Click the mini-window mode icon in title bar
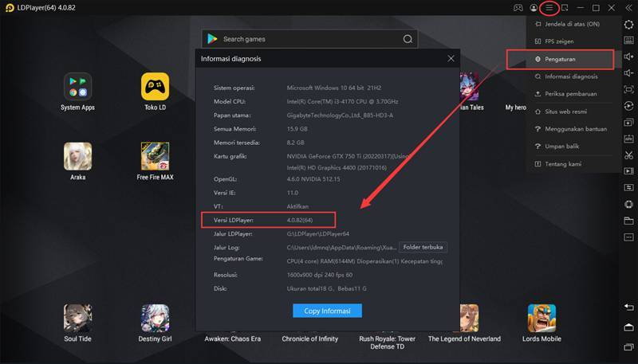Viewport: 638px width, 364px height. (x=565, y=8)
